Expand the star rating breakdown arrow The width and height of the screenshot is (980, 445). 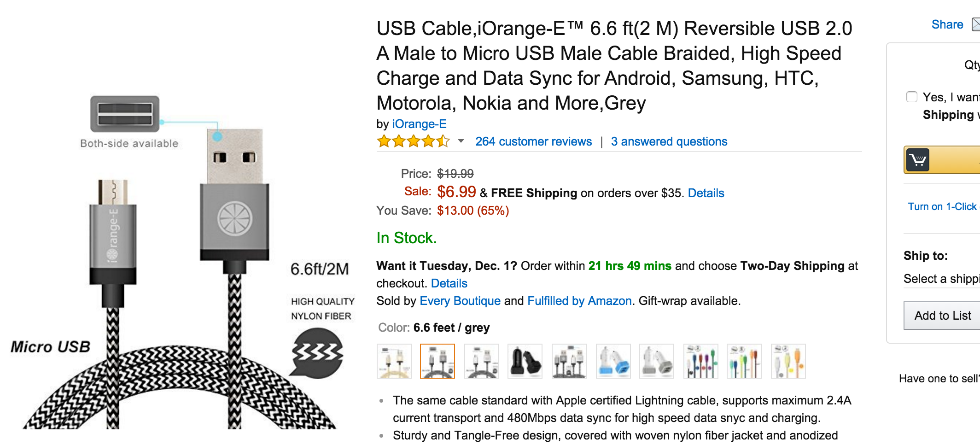[461, 141]
